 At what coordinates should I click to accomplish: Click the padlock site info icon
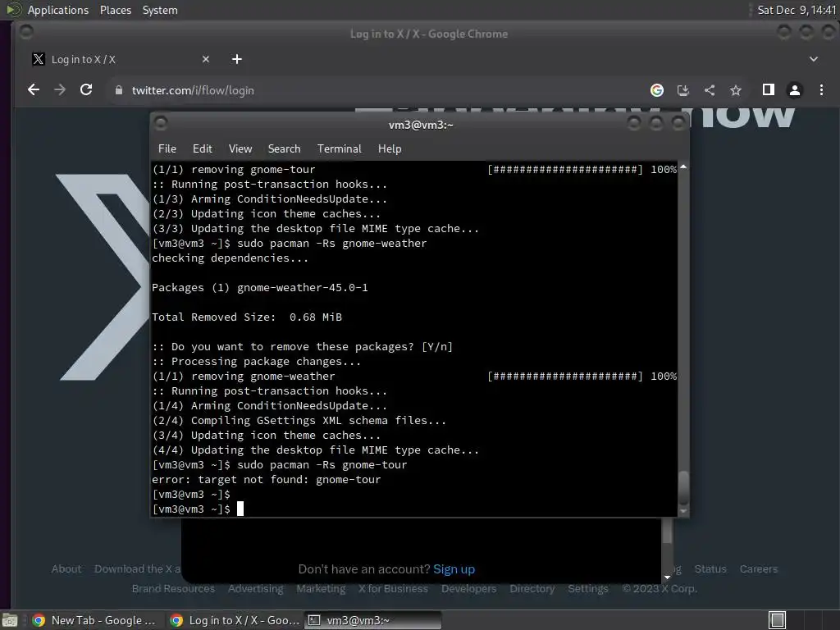pos(119,90)
